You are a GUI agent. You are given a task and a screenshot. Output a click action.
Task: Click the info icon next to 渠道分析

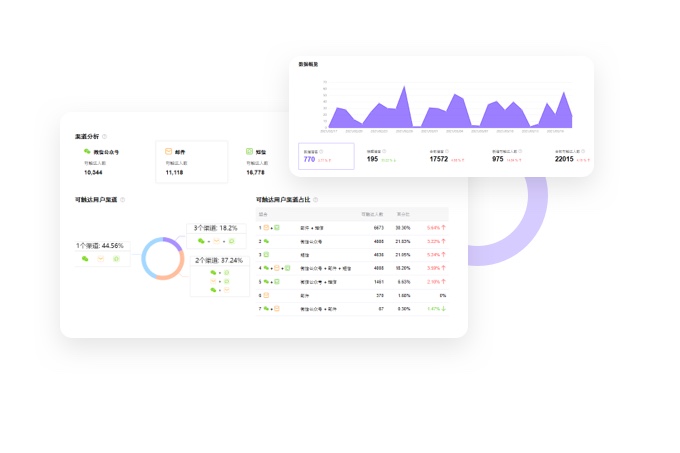point(104,136)
